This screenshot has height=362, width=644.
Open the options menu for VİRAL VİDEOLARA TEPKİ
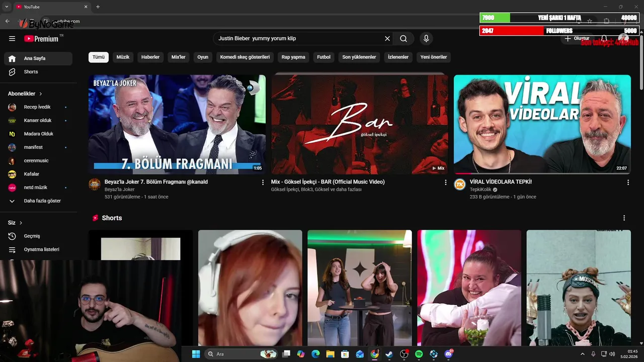[x=628, y=183]
